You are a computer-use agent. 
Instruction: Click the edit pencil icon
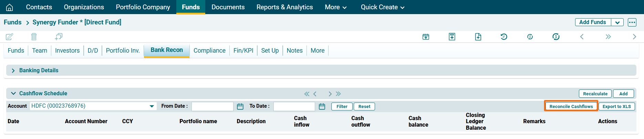coord(10,36)
